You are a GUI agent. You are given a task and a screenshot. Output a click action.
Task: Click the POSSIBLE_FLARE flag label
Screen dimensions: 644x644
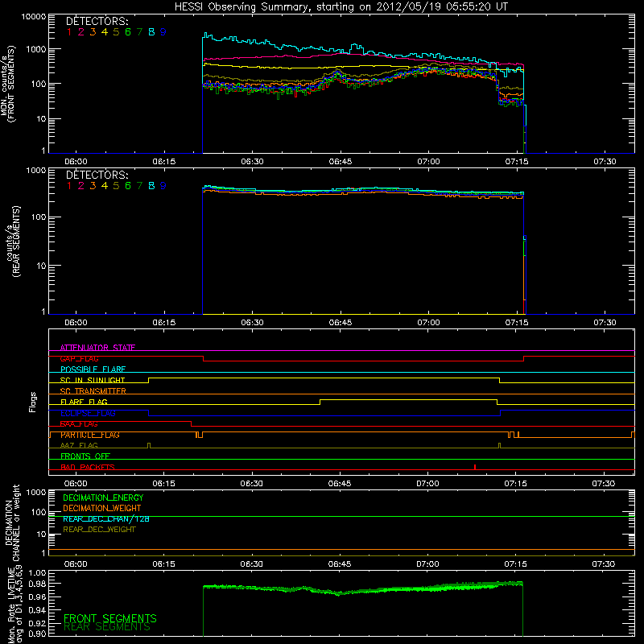click(x=93, y=369)
